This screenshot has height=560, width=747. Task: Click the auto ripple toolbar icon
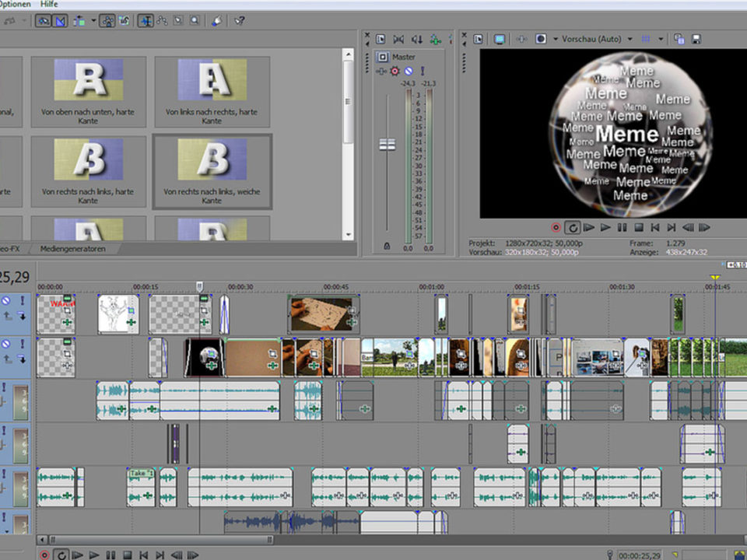tap(79, 20)
